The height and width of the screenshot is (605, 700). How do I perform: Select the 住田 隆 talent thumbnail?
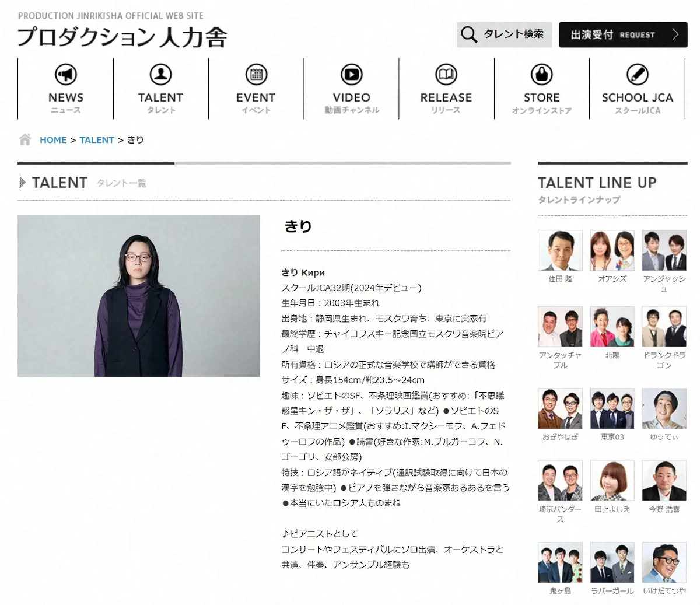[x=560, y=250]
